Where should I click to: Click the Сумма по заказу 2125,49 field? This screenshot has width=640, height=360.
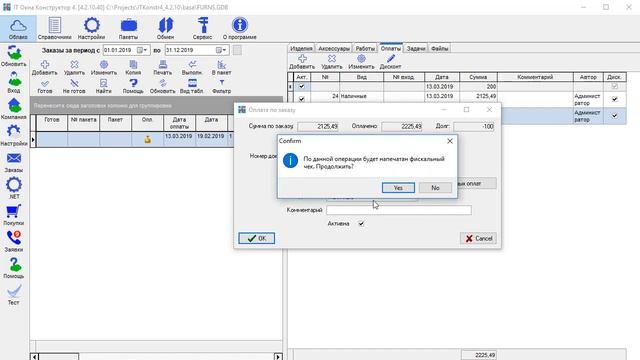(x=318, y=127)
